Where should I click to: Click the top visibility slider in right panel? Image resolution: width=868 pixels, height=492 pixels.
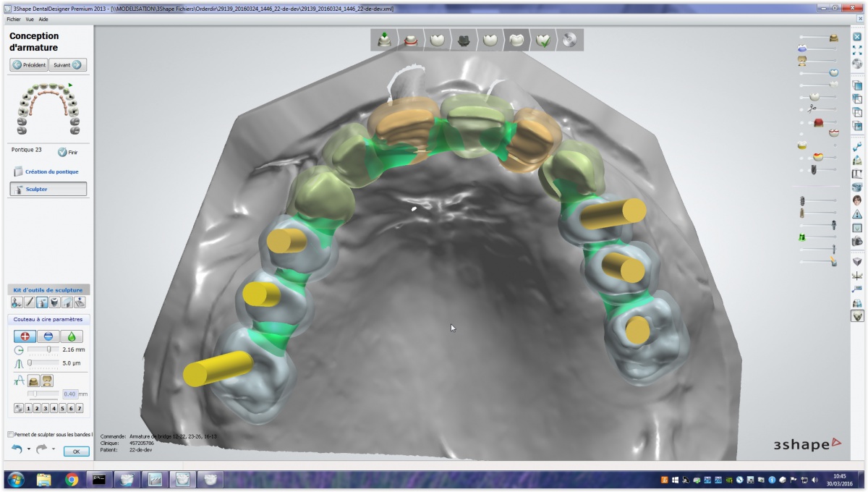[x=819, y=37]
